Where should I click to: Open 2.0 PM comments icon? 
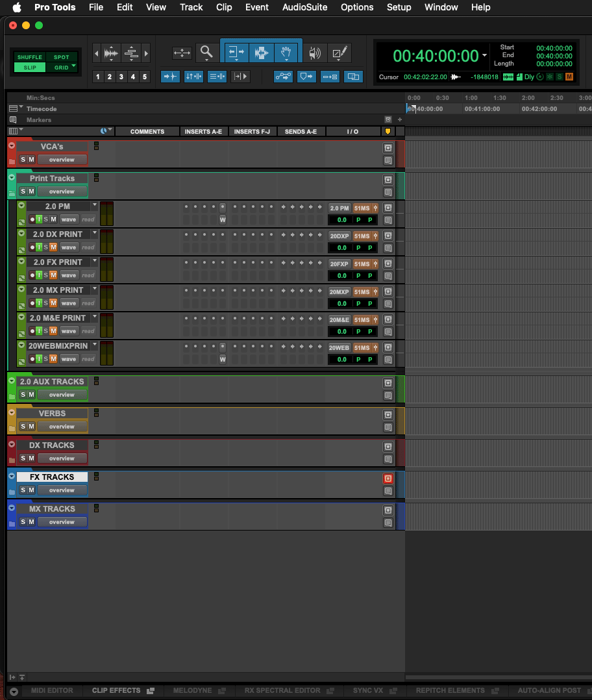[x=388, y=220]
